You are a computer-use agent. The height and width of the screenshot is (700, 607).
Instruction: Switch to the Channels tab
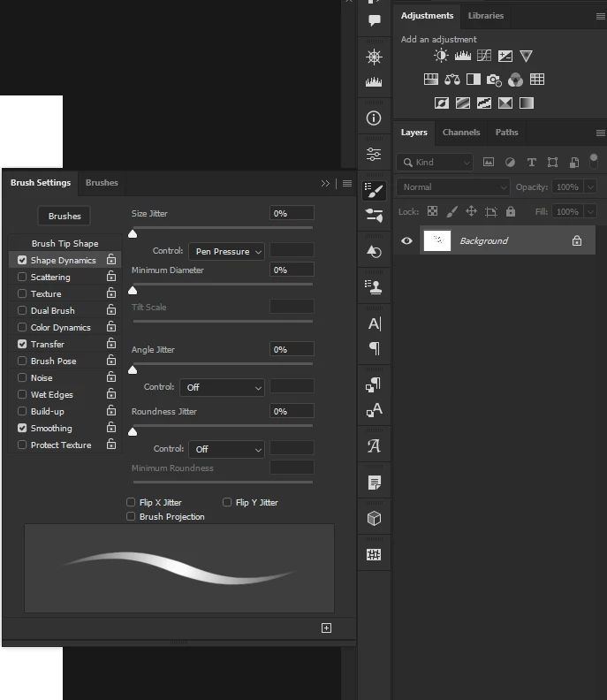(461, 133)
